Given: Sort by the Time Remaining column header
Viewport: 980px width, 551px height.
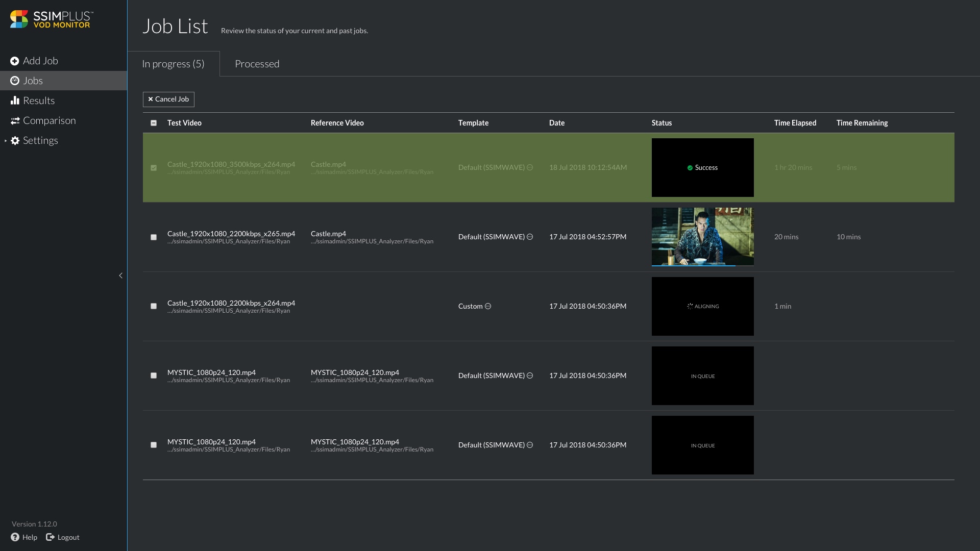Looking at the screenshot, I should (862, 123).
